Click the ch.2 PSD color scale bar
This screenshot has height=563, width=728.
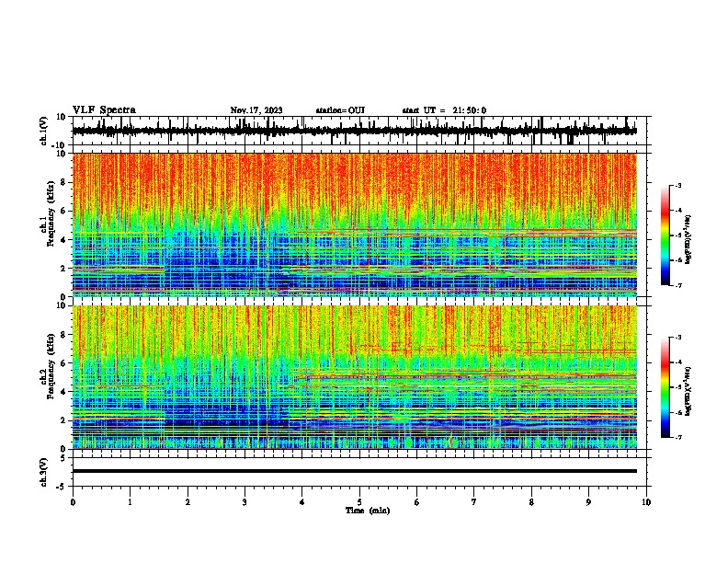pyautogui.click(x=665, y=387)
